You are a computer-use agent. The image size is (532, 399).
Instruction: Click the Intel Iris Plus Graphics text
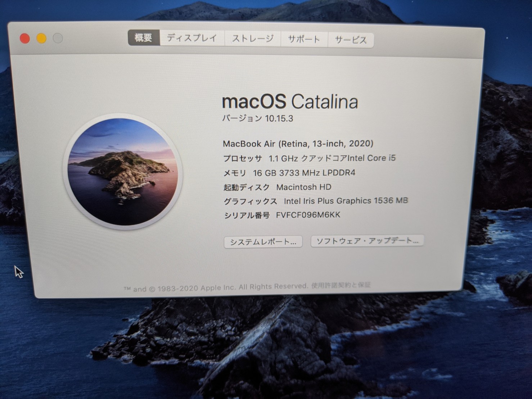tap(346, 201)
